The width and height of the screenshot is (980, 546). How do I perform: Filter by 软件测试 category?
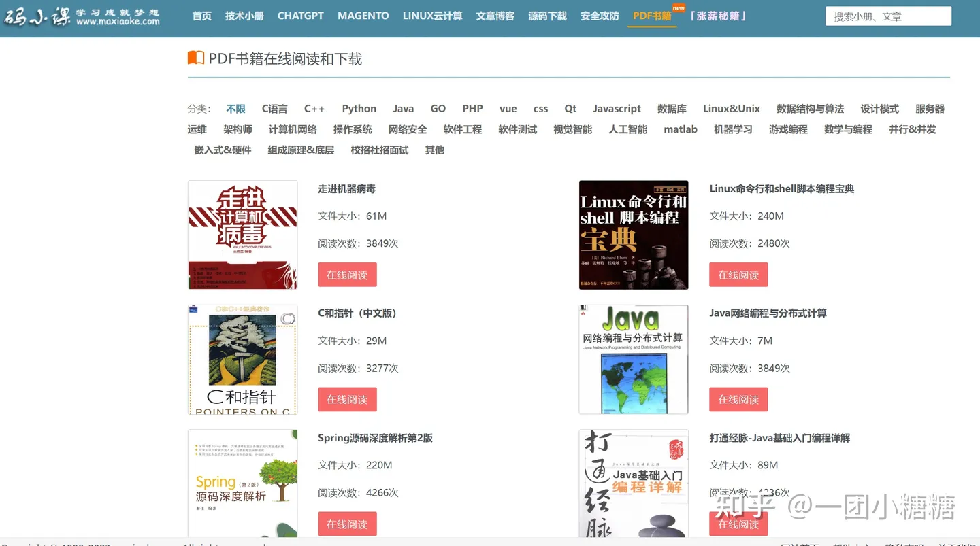click(x=518, y=129)
